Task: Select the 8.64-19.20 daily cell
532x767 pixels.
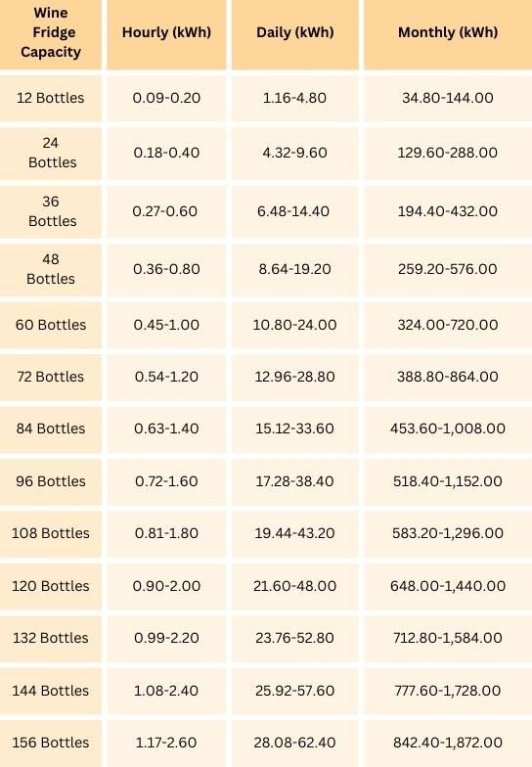Action: (x=295, y=269)
